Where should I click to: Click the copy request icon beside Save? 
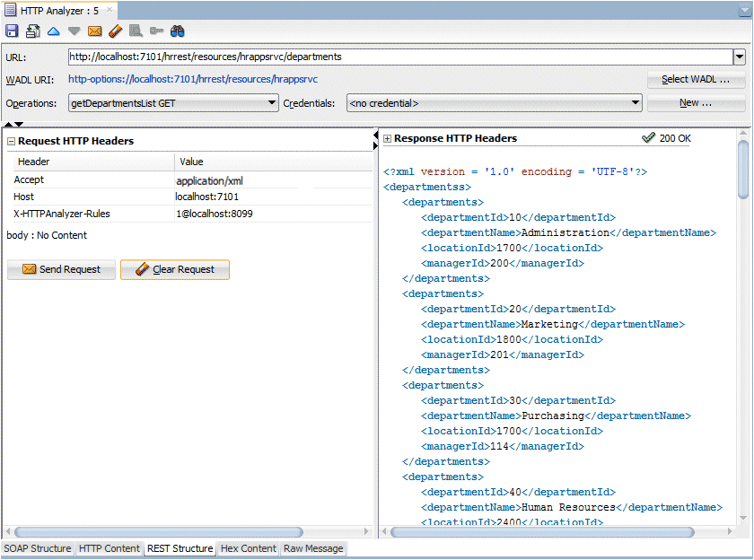[32, 31]
